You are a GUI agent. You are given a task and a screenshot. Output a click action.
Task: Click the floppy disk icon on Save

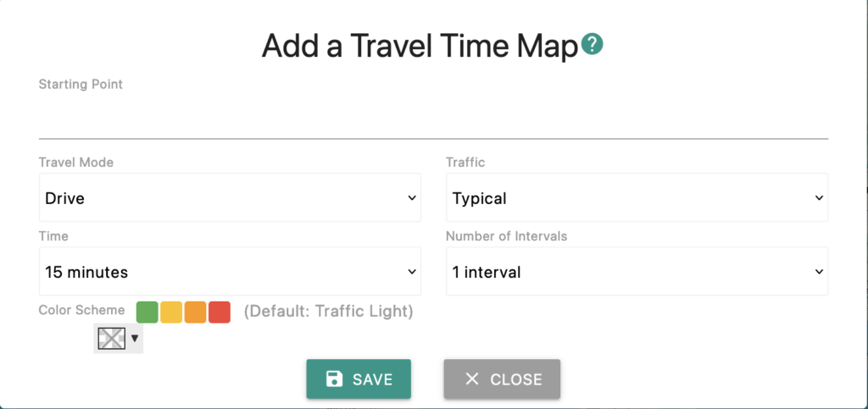click(334, 379)
